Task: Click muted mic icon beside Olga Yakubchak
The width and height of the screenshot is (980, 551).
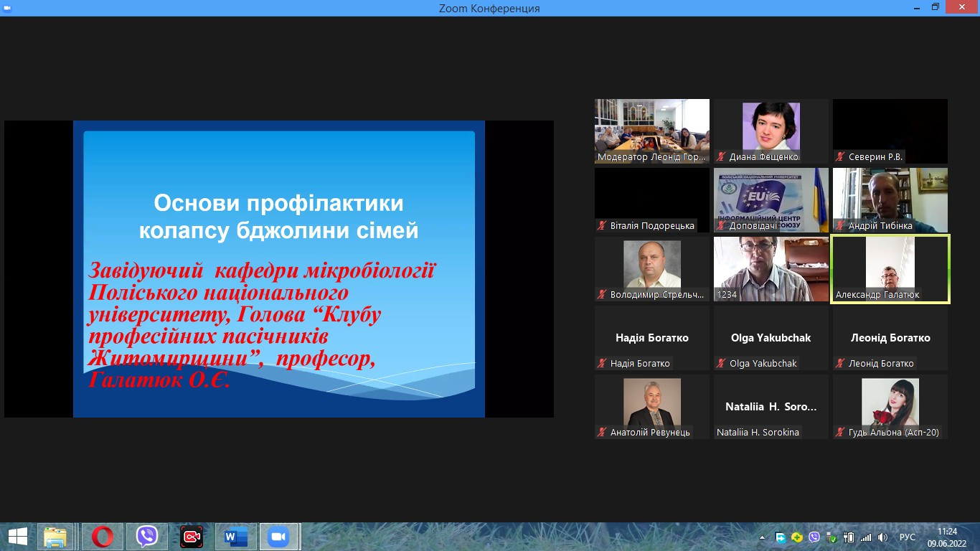Action: (721, 364)
